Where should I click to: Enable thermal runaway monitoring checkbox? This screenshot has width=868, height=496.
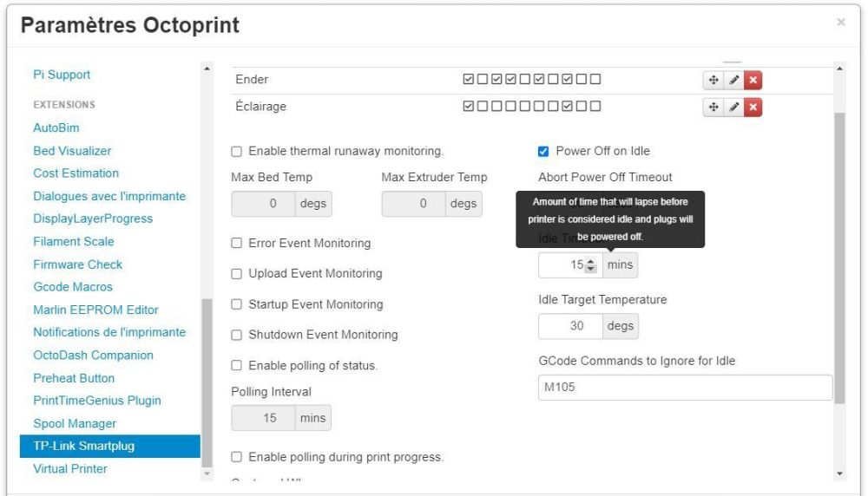pos(237,151)
